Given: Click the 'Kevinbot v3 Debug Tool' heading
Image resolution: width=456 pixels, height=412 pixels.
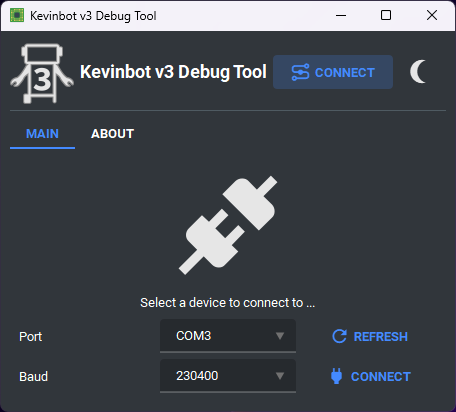Looking at the screenshot, I should tap(173, 72).
